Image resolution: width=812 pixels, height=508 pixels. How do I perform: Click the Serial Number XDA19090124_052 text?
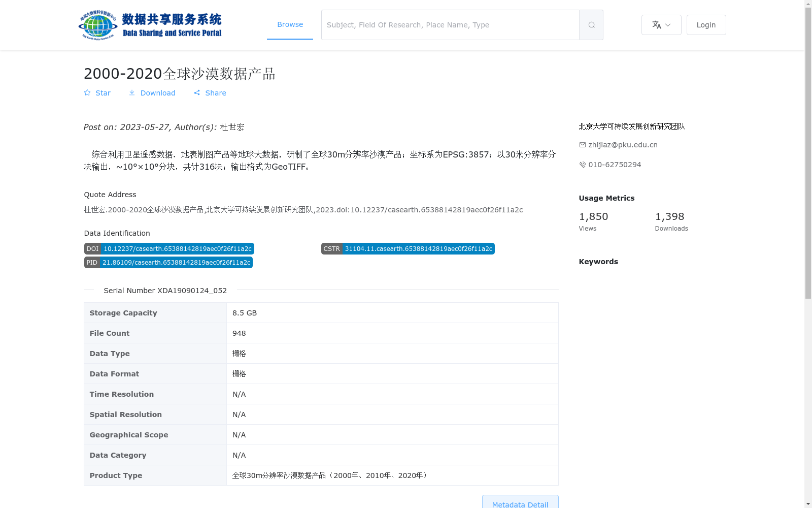click(x=165, y=291)
